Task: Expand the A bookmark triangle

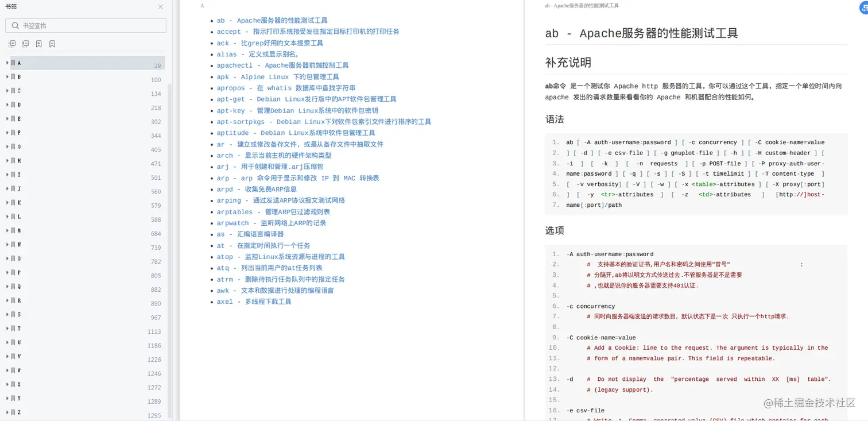Action: tap(7, 63)
